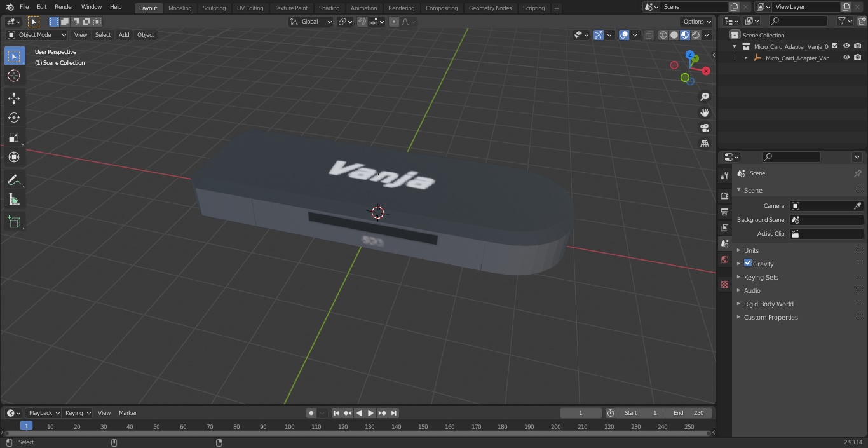
Task: Expand the Rigid Body World panel
Action: (x=768, y=304)
